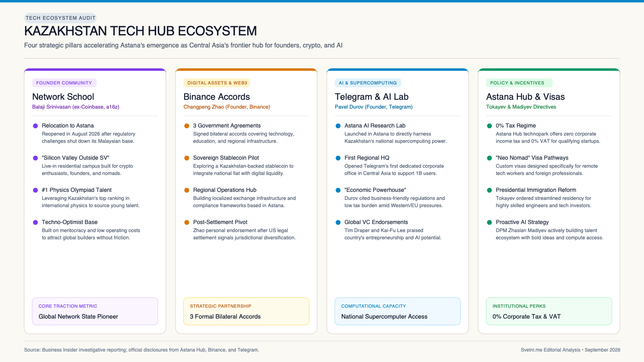Click the description "Reopened in August 2026"
Viewport: 644px width, 362px height.
89,138
